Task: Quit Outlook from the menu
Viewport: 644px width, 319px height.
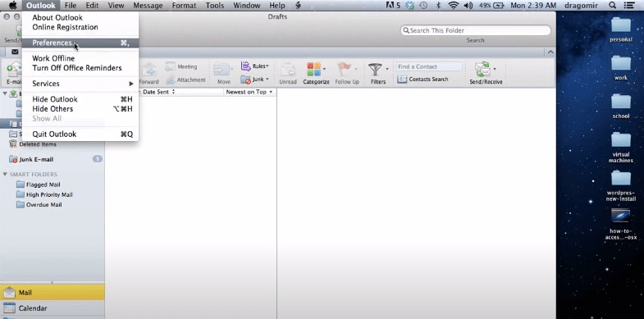Action: 80,134
